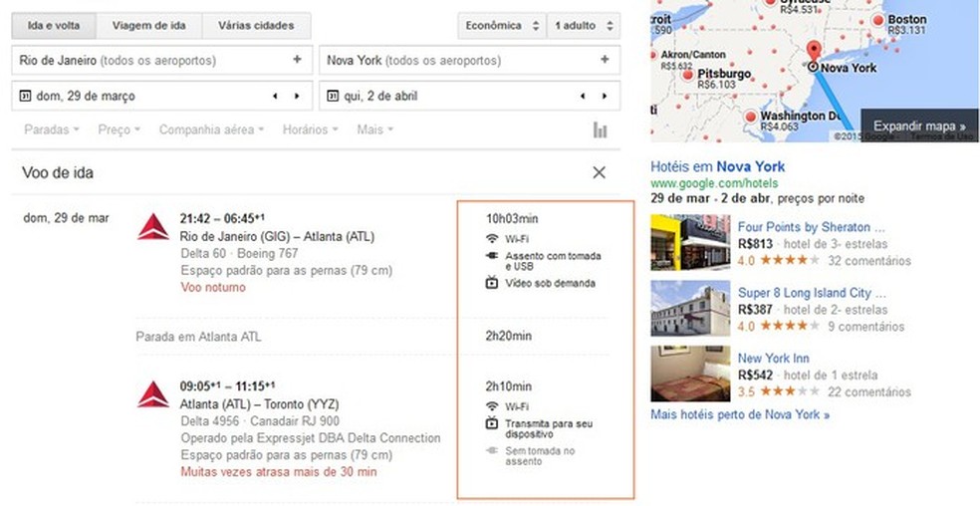Go to next departure date arrow

(x=297, y=97)
